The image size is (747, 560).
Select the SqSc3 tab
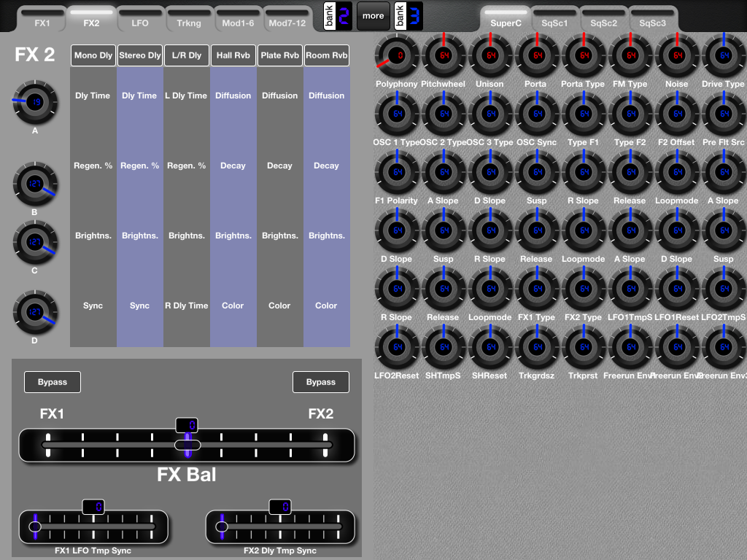click(653, 19)
